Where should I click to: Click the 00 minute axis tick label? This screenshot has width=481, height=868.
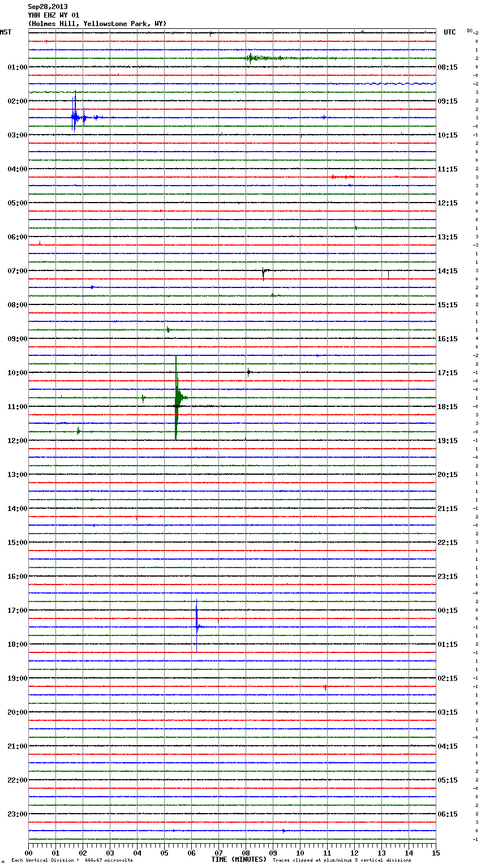pos(28,853)
